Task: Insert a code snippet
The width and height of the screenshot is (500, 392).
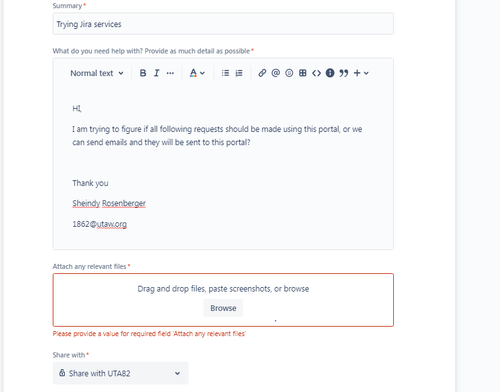Action: click(x=316, y=73)
